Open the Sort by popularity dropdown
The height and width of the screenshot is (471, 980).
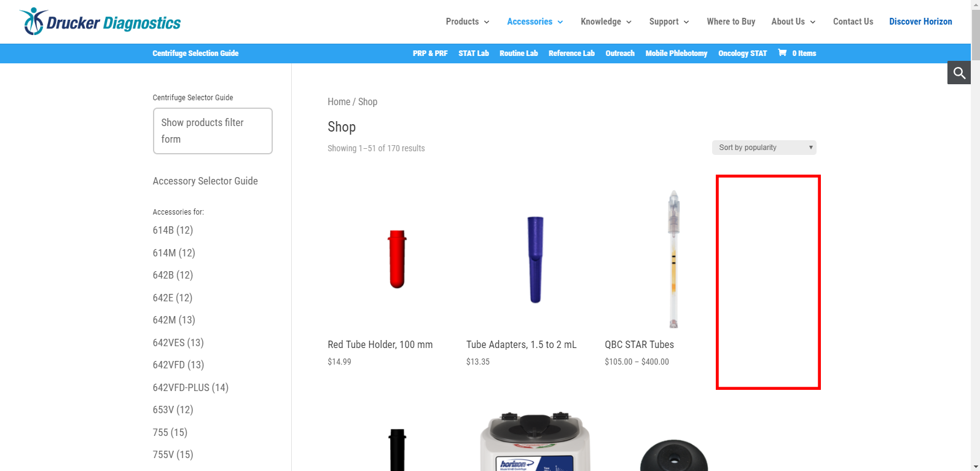pyautogui.click(x=764, y=148)
